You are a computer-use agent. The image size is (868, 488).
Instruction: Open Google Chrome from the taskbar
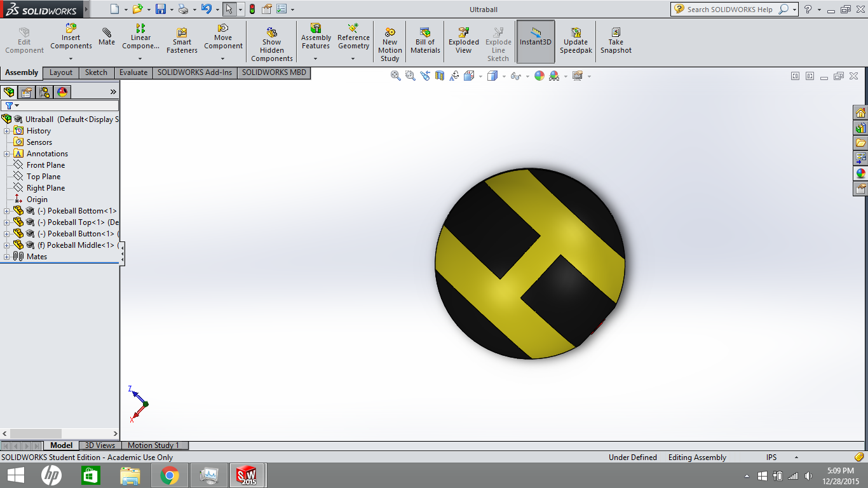(x=170, y=475)
